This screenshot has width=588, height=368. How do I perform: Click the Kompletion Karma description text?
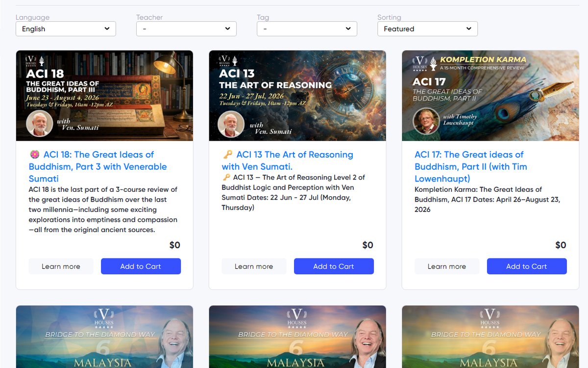pos(487,199)
